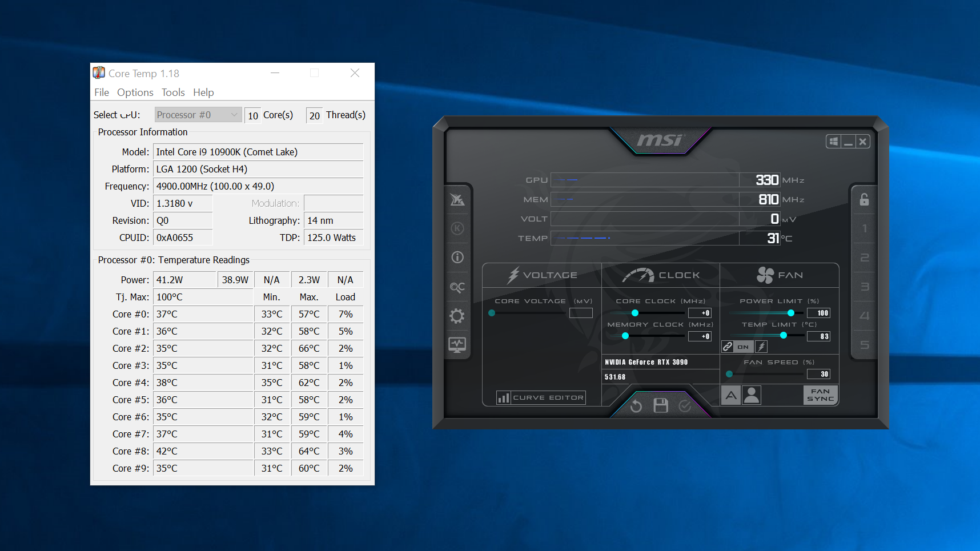The height and width of the screenshot is (551, 980).
Task: Open the hardware monitor graph
Action: (457, 344)
